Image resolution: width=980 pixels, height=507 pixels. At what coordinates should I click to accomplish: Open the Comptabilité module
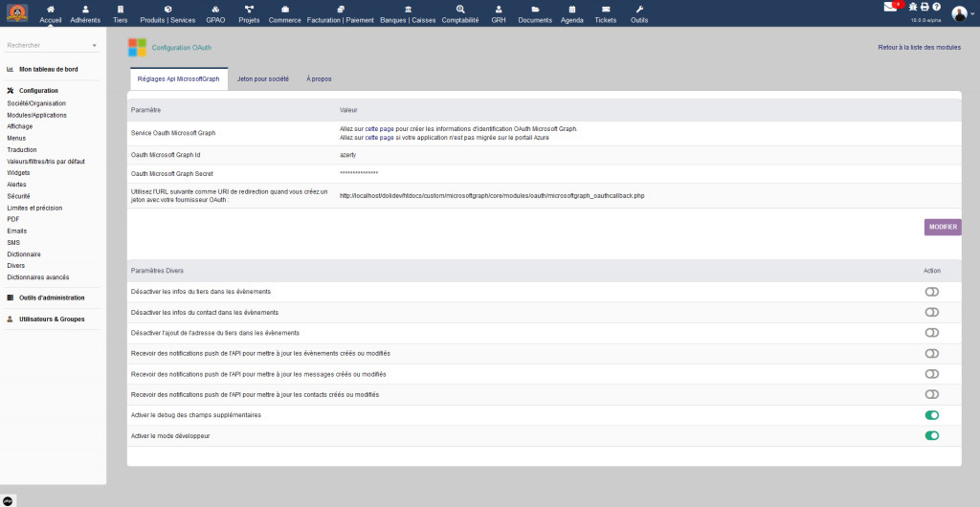click(460, 13)
